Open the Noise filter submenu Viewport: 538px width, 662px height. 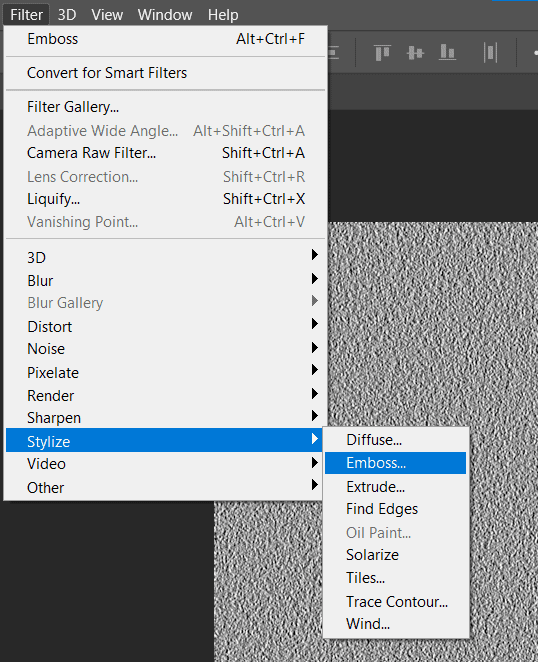pyautogui.click(x=166, y=349)
